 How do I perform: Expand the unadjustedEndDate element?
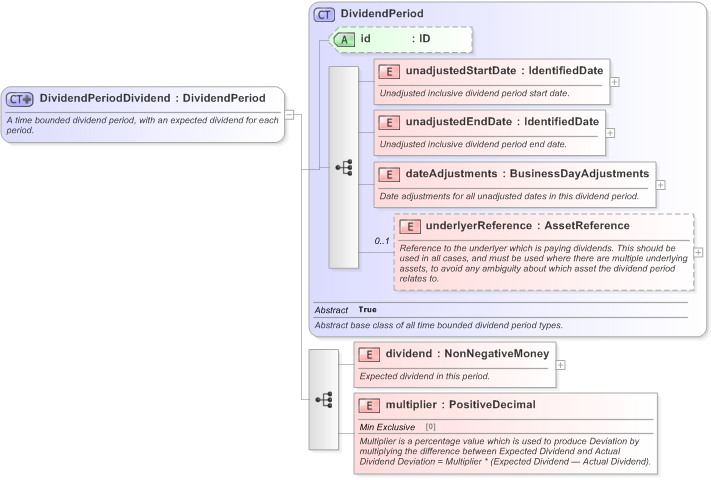coord(610,133)
